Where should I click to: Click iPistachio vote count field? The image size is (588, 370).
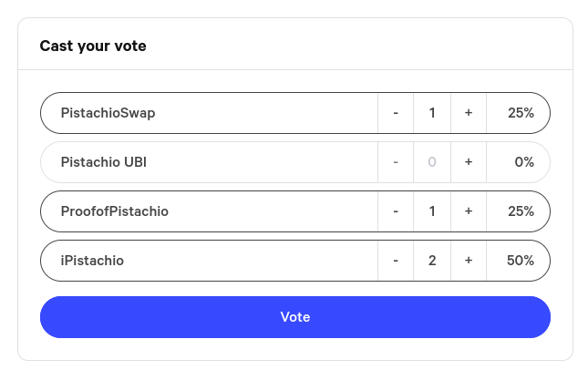(432, 261)
